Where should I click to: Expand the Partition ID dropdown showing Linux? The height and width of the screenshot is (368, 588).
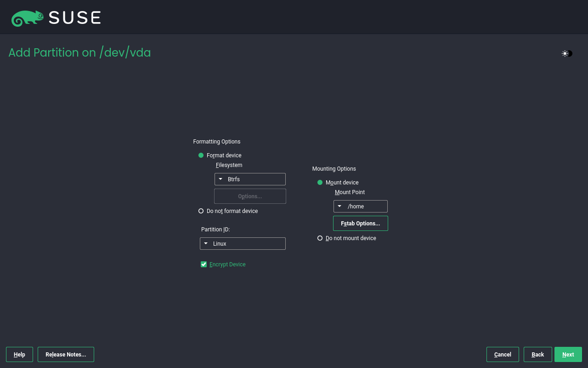tap(243, 244)
